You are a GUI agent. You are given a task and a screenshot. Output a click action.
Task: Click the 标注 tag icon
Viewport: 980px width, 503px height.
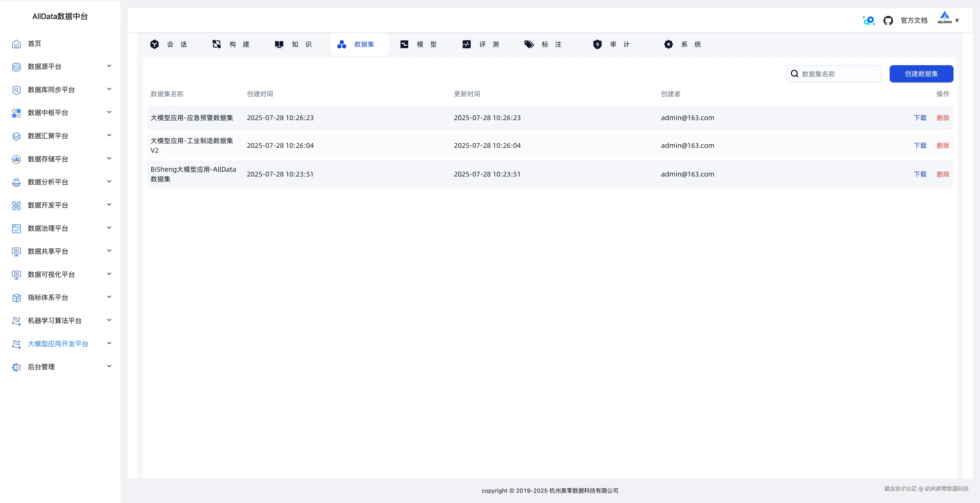click(x=529, y=45)
